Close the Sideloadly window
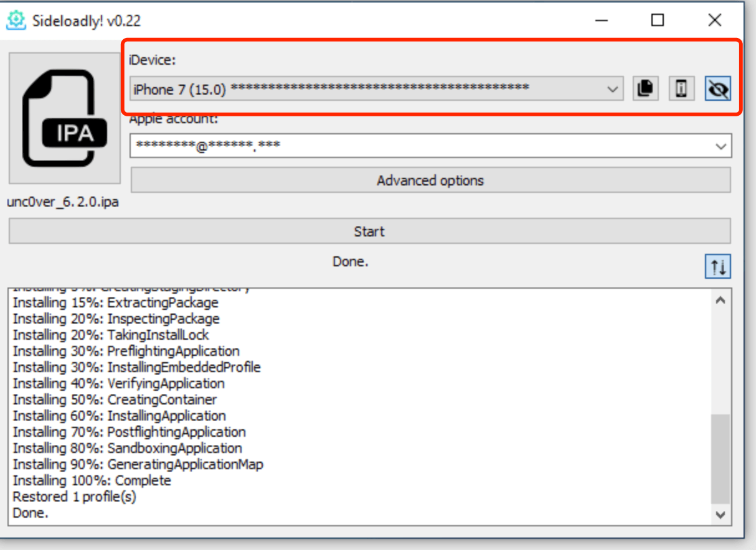This screenshot has height=550, width=756. pyautogui.click(x=715, y=21)
